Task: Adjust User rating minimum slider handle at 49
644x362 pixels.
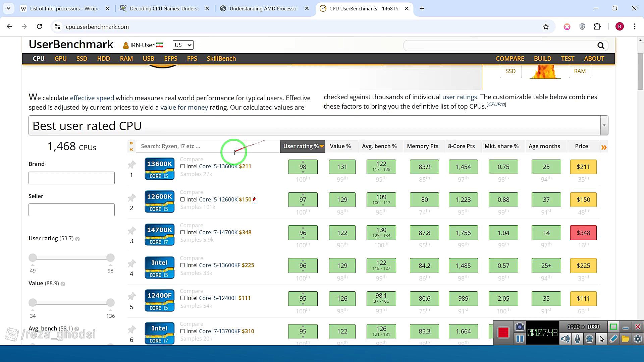Action: click(33, 258)
